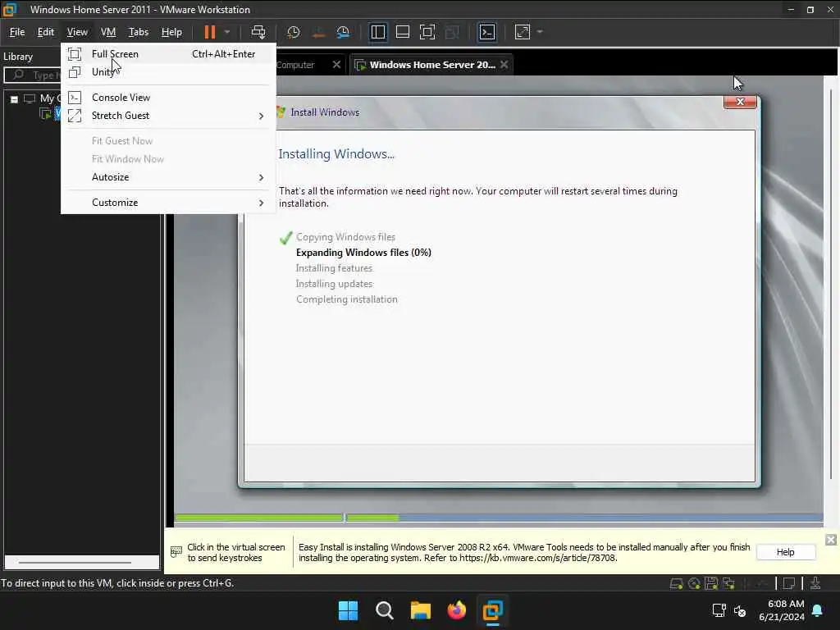Open the File menu
Viewport: 840px width, 630px height.
point(17,32)
